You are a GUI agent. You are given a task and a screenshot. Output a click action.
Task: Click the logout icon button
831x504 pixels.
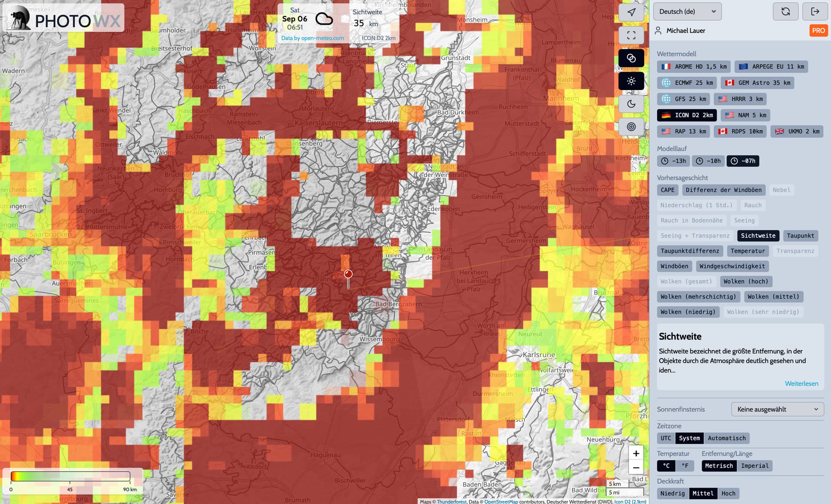point(815,12)
